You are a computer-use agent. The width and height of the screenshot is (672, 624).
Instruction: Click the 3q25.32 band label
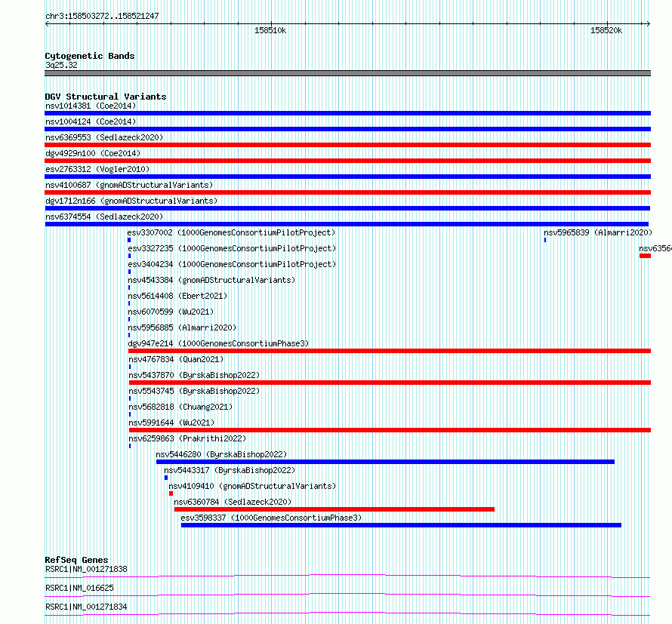tap(61, 65)
